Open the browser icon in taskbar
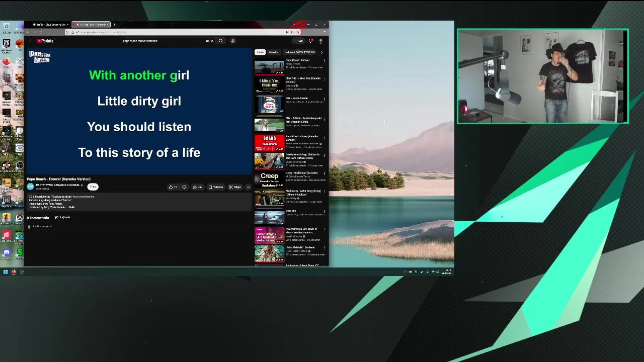The width and height of the screenshot is (644, 362). pyautogui.click(x=14, y=272)
